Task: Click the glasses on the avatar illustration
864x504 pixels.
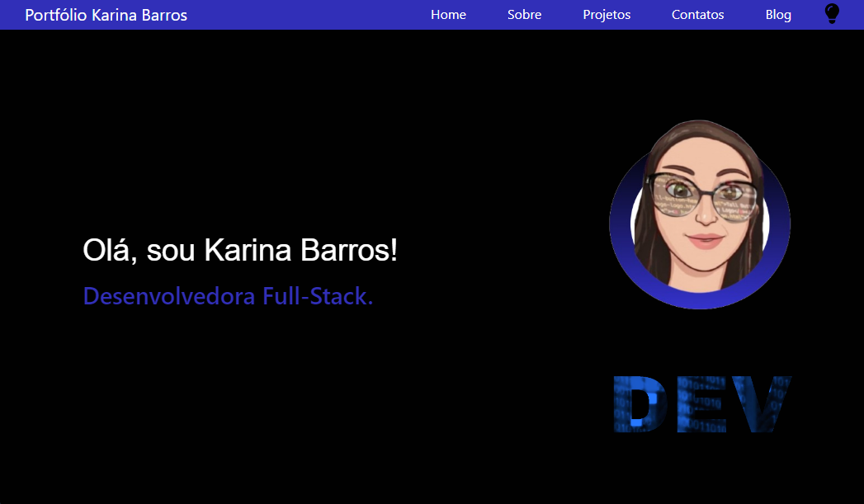Action: pyautogui.click(x=701, y=195)
